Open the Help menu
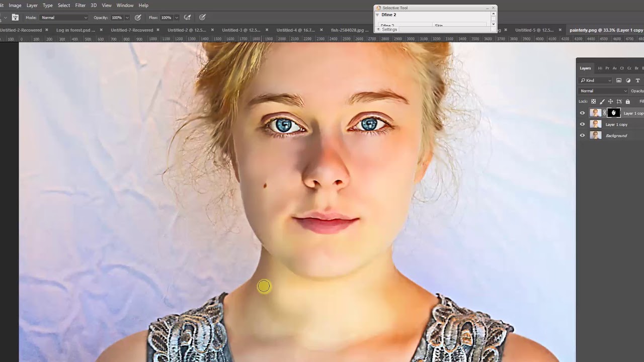644x362 pixels. tap(143, 5)
